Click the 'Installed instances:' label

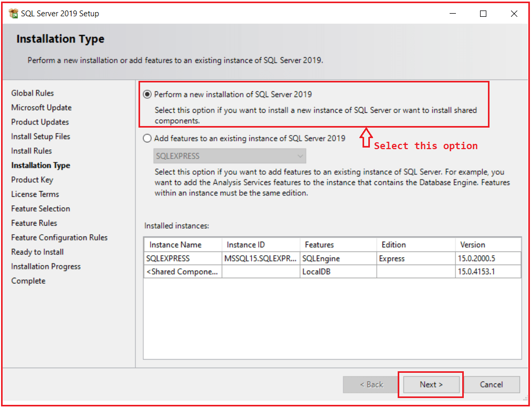pos(177,226)
